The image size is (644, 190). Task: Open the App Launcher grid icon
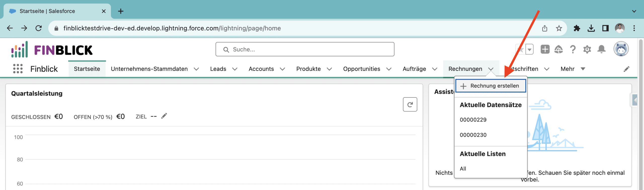point(18,69)
